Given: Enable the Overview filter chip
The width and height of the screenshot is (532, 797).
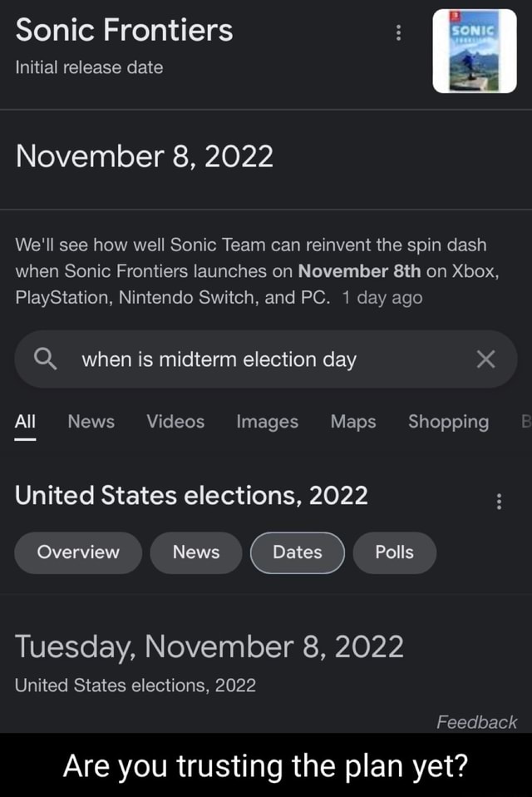Looking at the screenshot, I should [x=77, y=552].
